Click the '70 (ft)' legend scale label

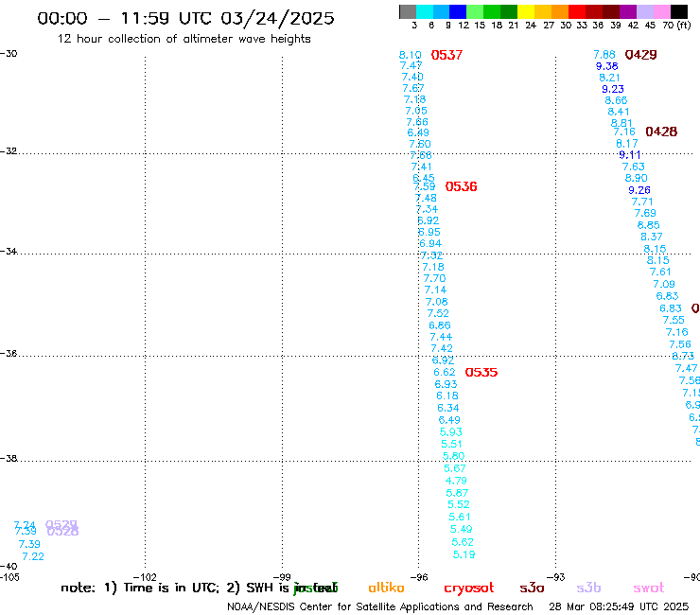pos(676,25)
